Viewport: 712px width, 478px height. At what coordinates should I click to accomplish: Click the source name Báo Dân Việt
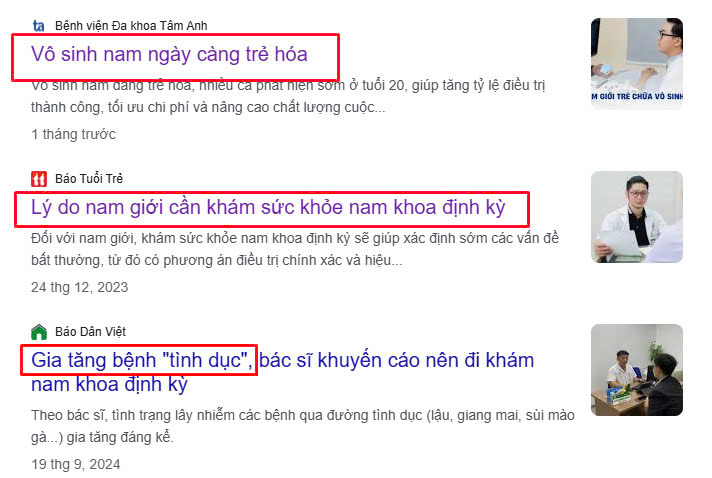click(x=90, y=332)
